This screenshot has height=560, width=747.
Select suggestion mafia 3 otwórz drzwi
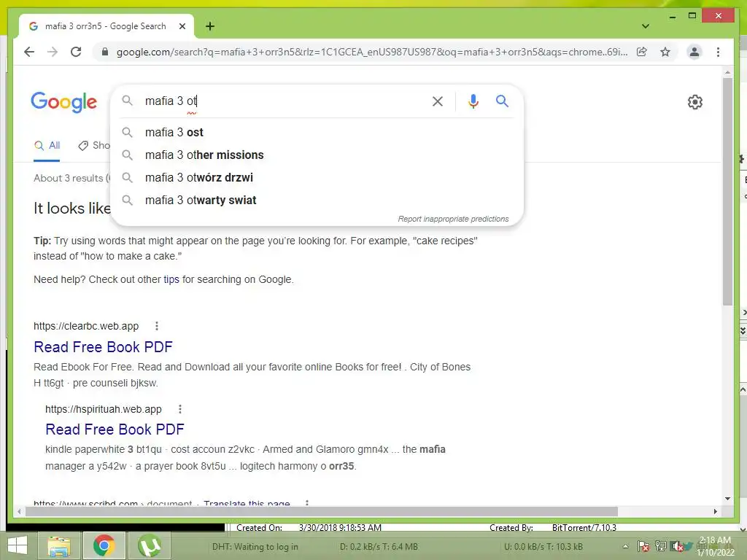317,178
